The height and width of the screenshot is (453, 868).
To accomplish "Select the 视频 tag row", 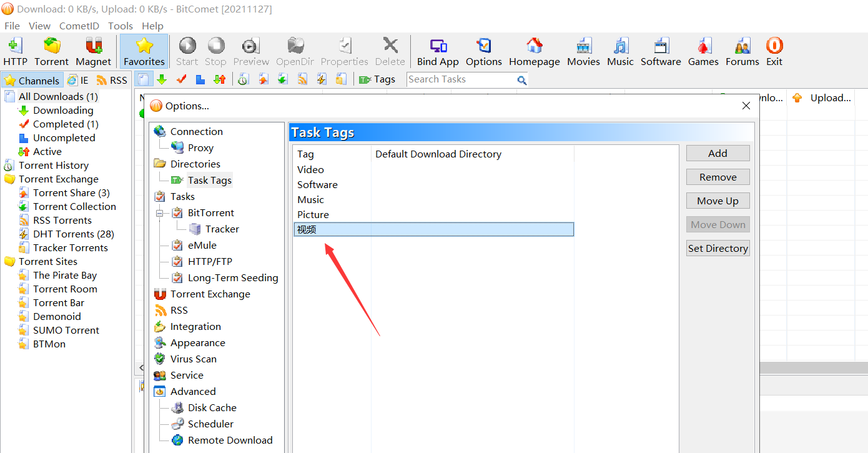I will pos(434,229).
